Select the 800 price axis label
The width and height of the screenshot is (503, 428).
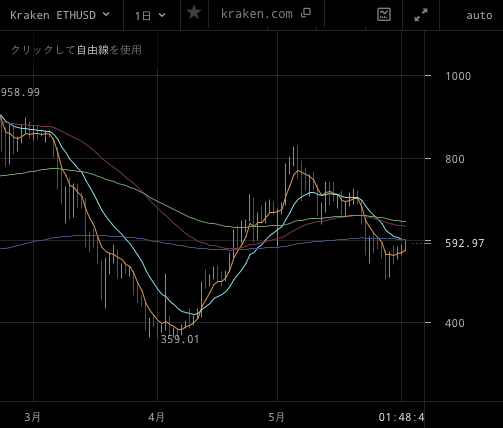(455, 159)
